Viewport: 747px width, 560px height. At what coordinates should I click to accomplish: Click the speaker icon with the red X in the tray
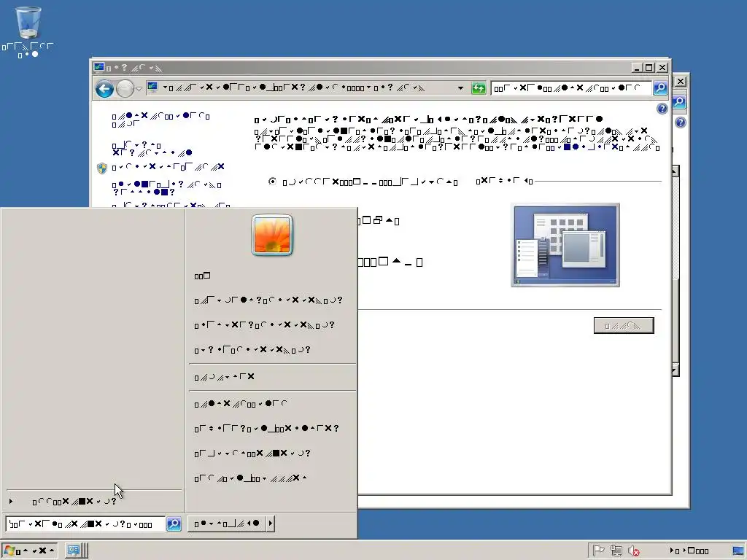coord(634,551)
